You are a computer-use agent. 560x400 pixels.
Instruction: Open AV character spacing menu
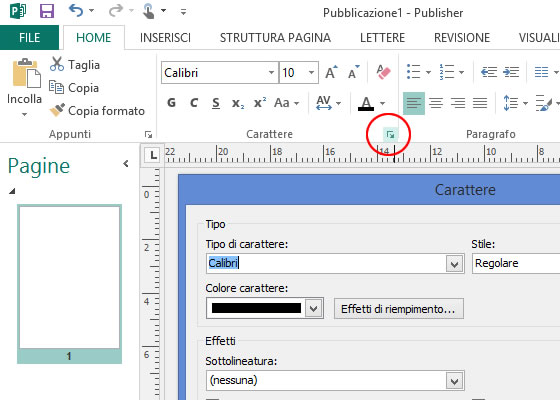click(328, 103)
